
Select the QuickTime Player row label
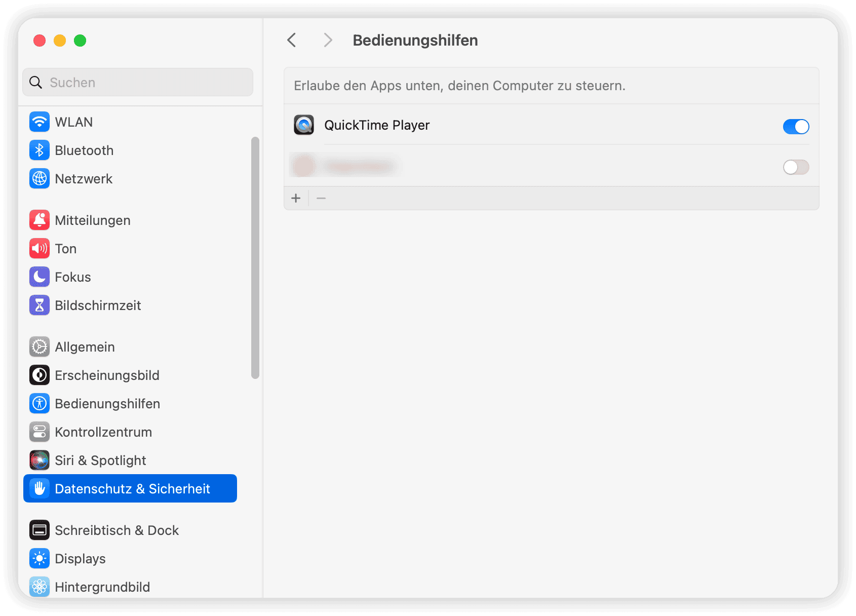coord(377,125)
